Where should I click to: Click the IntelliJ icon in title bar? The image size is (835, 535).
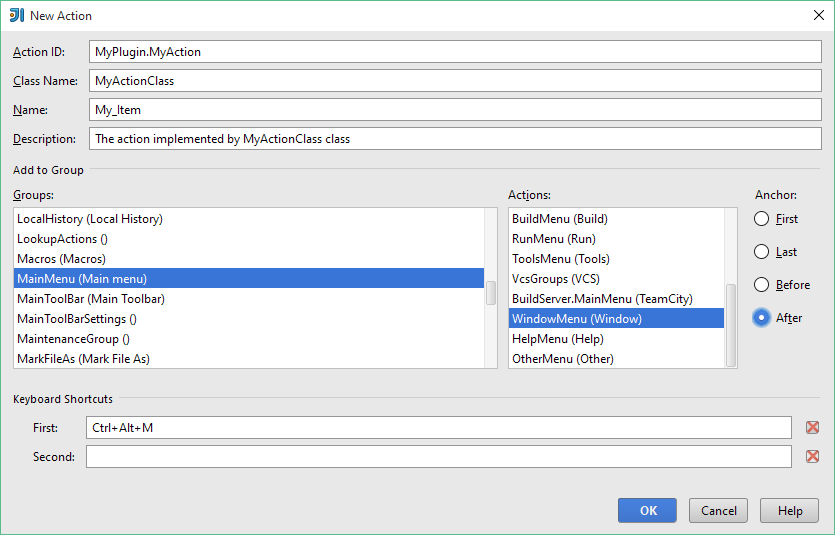[x=16, y=15]
